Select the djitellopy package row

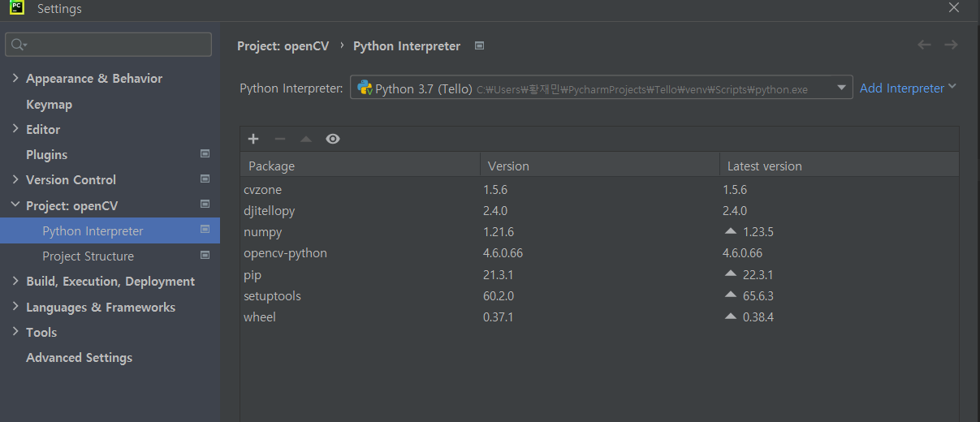click(x=599, y=210)
